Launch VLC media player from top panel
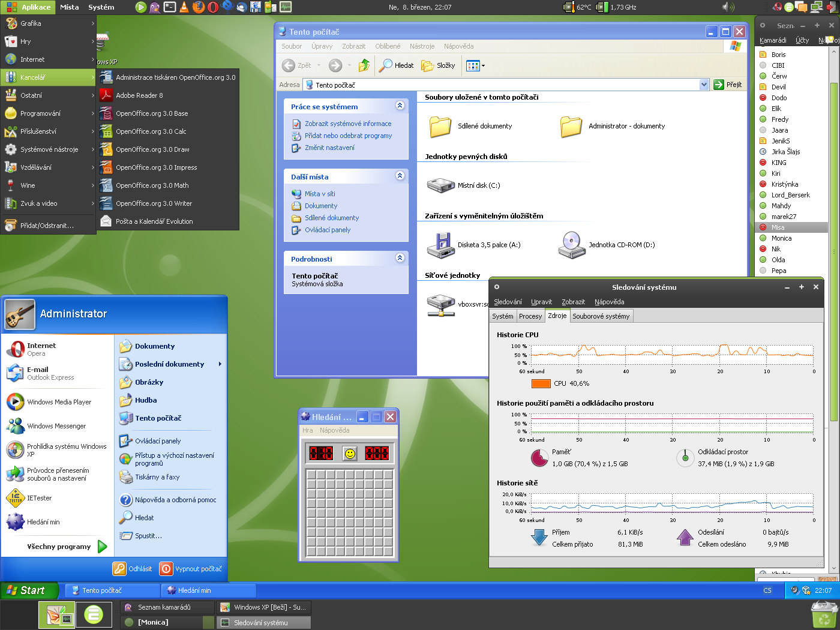The height and width of the screenshot is (630, 840). point(184,7)
